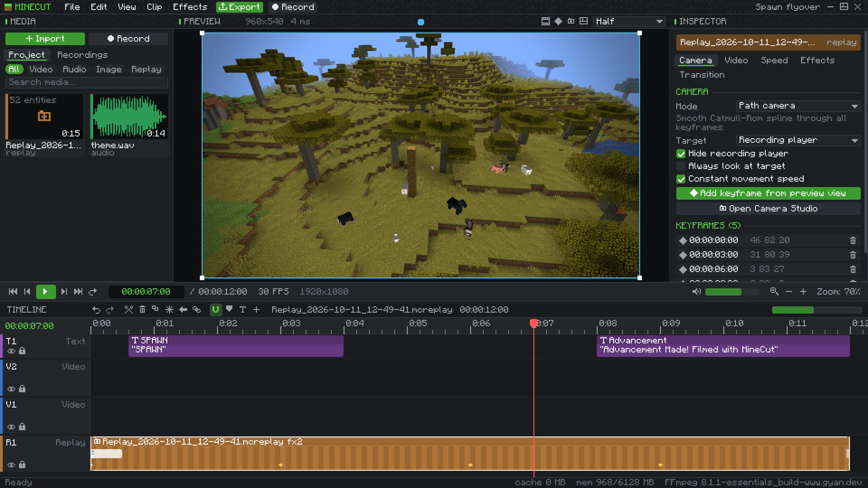Click the trash delete icon in timeline toolbar
This screenshot has height=488, width=868.
(142, 310)
